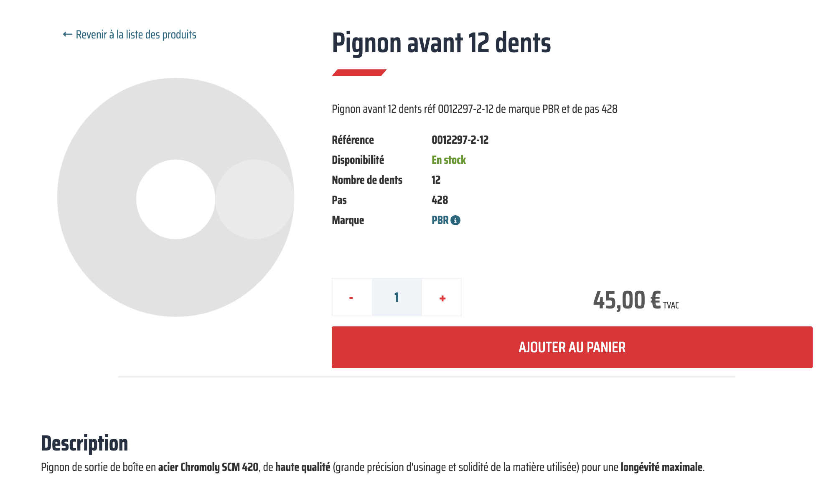Click the red accent bar under title

tap(359, 73)
